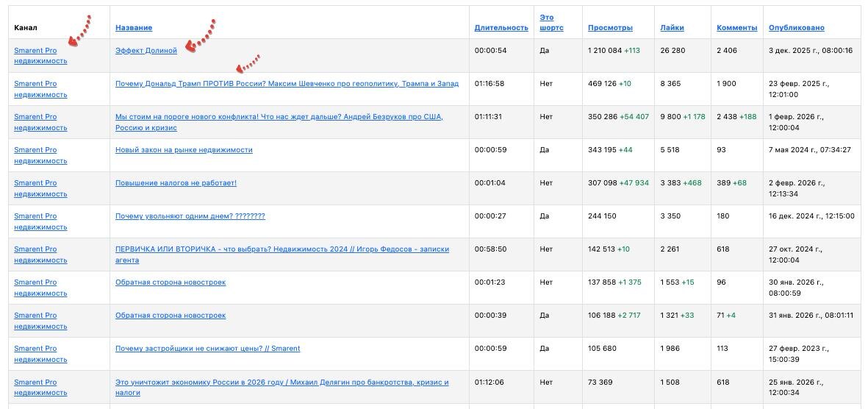This screenshot has width=868, height=409.
Task: Open video 'Почему увольняют одним днем?'
Action: click(x=190, y=216)
